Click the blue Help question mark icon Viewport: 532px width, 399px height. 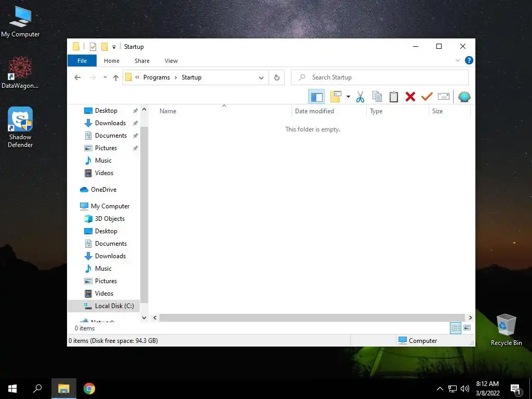[469, 60]
